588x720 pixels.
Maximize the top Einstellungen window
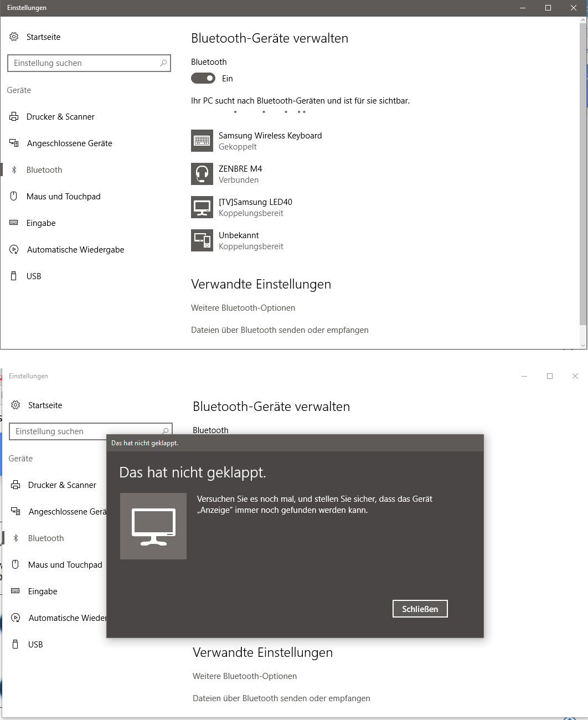[x=548, y=8]
